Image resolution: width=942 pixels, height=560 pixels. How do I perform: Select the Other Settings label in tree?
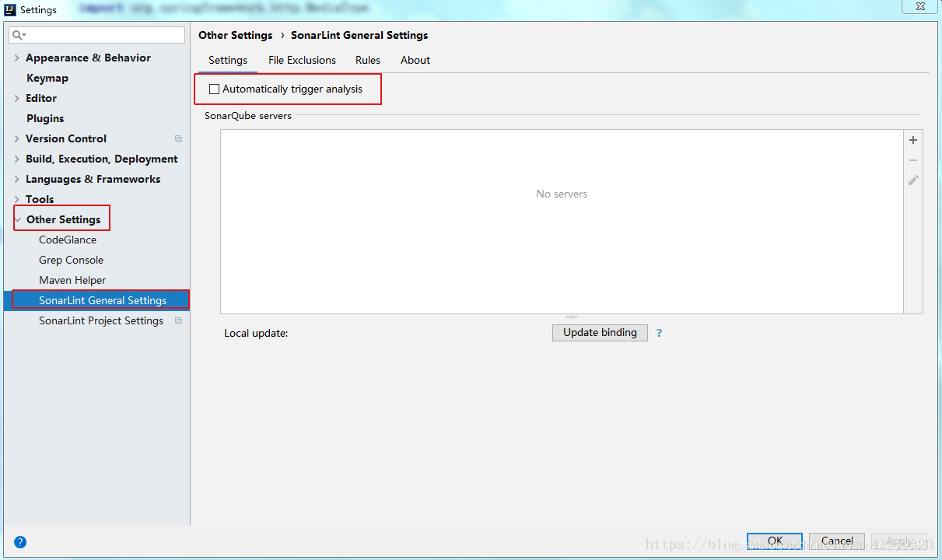click(x=64, y=220)
